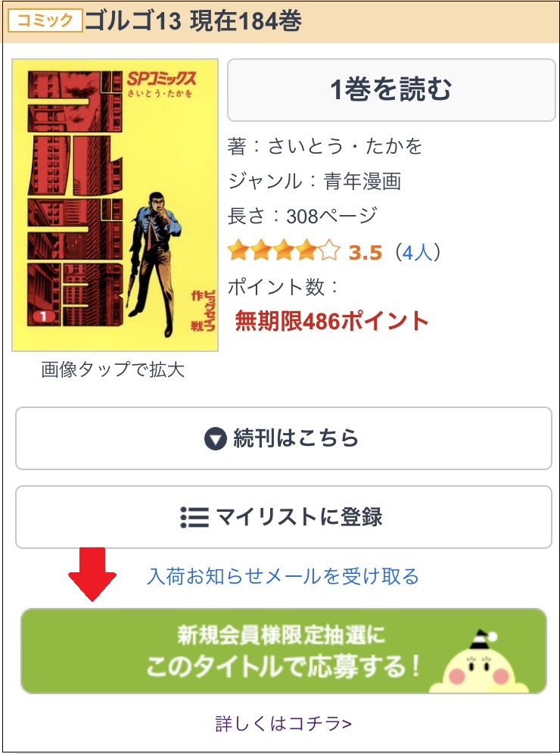The width and height of the screenshot is (560, 754).
Task: Click the list icon beside マイリストに登録
Action: pos(194,517)
